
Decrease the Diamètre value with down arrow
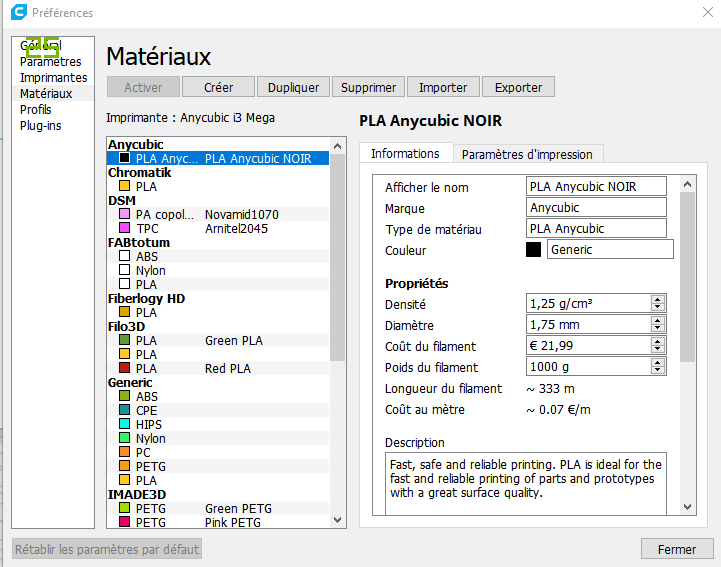click(658, 328)
